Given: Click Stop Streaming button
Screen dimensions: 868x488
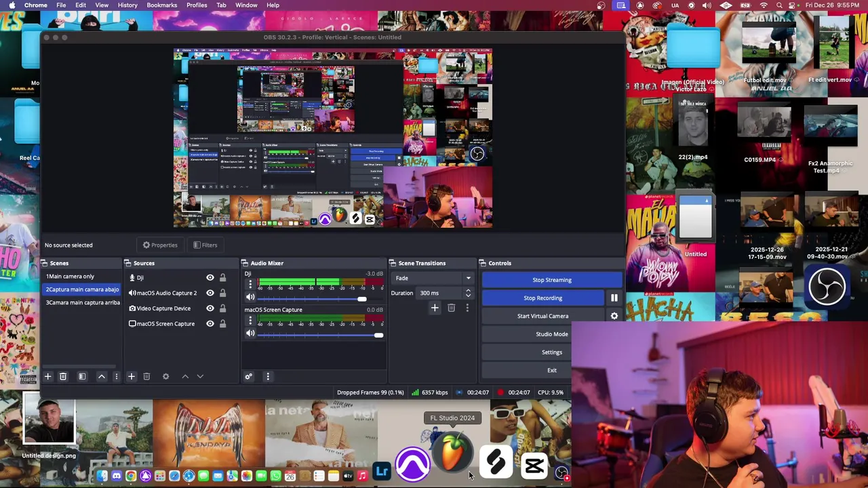Looking at the screenshot, I should (552, 280).
